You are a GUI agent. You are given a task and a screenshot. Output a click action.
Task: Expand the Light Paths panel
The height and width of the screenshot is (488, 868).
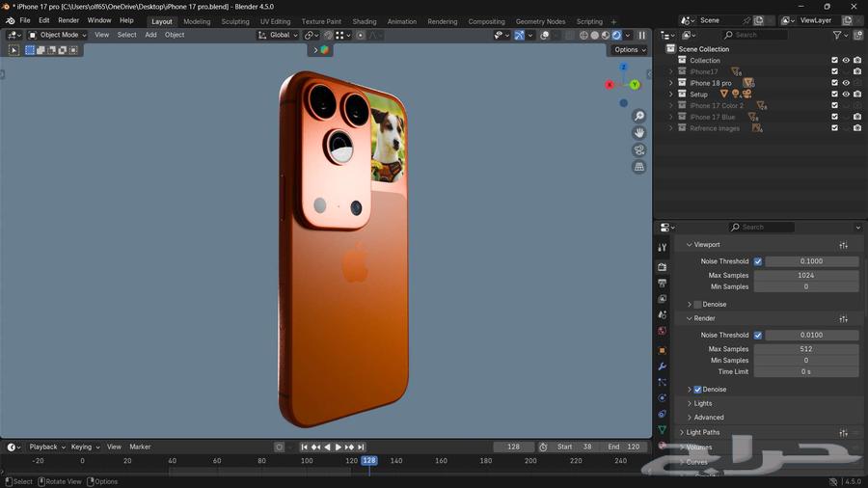682,433
